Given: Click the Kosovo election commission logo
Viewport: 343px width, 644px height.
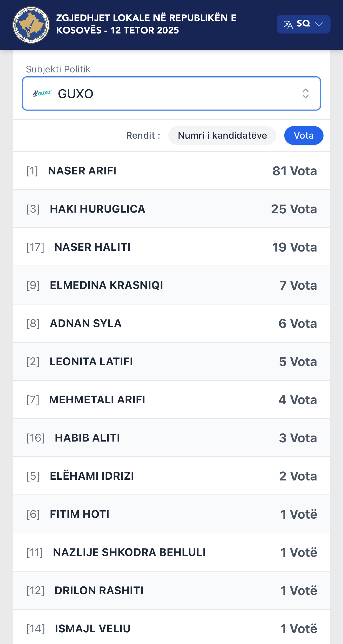Looking at the screenshot, I should 31,25.
